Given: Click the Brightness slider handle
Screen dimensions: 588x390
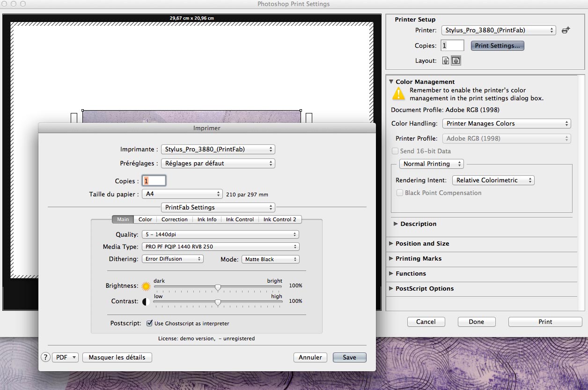Looking at the screenshot, I should 218,287.
